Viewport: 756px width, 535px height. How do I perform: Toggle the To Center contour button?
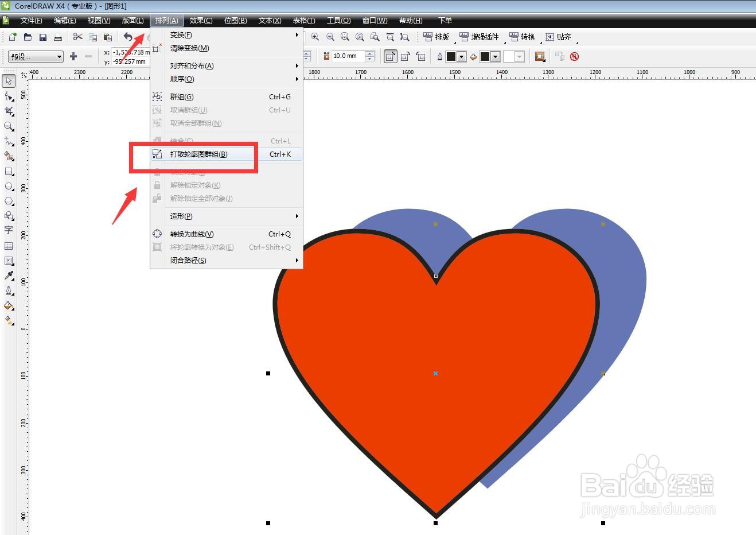pyautogui.click(x=391, y=56)
